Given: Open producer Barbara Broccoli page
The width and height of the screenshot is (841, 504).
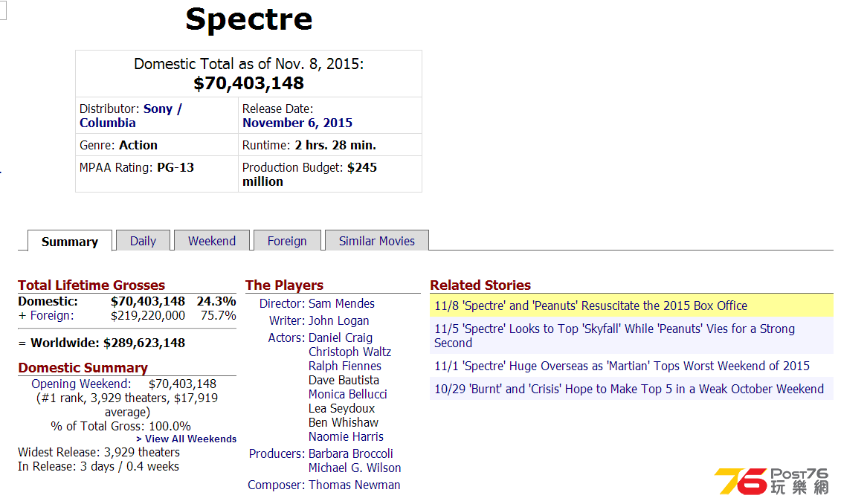Looking at the screenshot, I should click(x=351, y=453).
